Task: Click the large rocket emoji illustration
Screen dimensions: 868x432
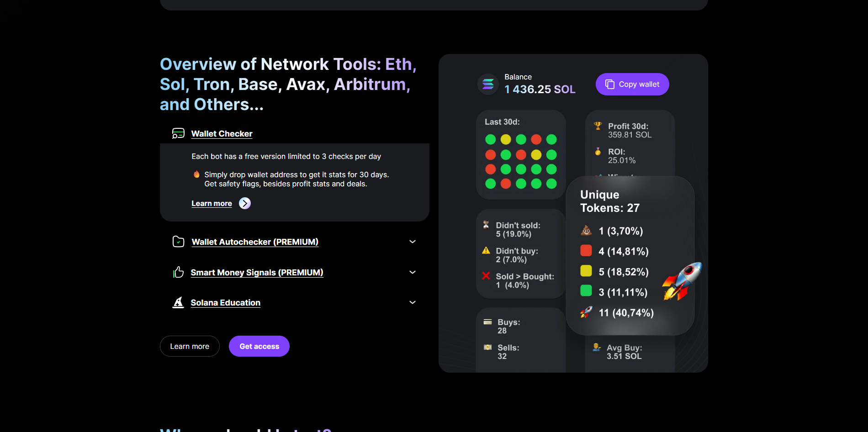Action: [682, 281]
